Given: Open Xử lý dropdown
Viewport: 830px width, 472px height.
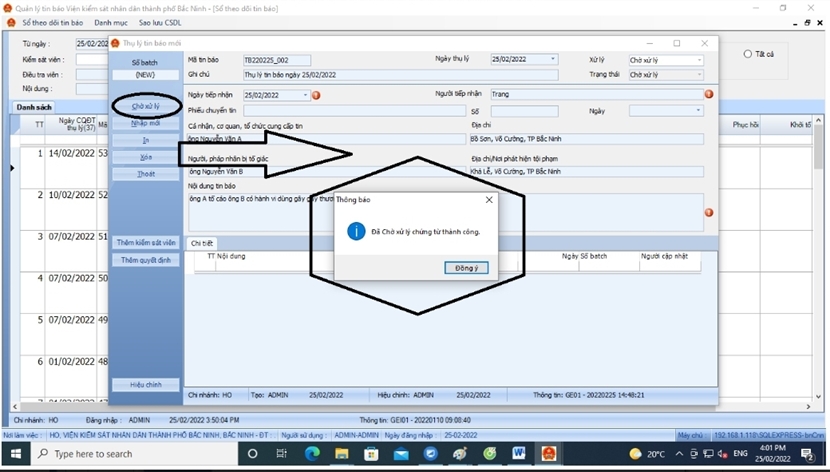Looking at the screenshot, I should coord(699,60).
